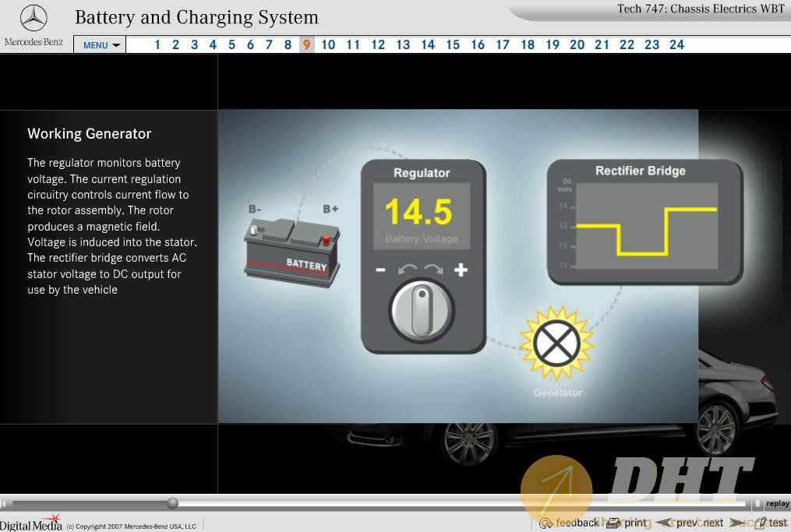Go to page 16
791x532 pixels.
[x=478, y=45]
